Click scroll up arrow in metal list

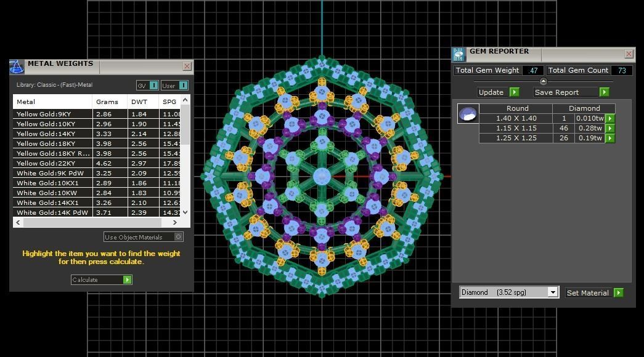185,100
